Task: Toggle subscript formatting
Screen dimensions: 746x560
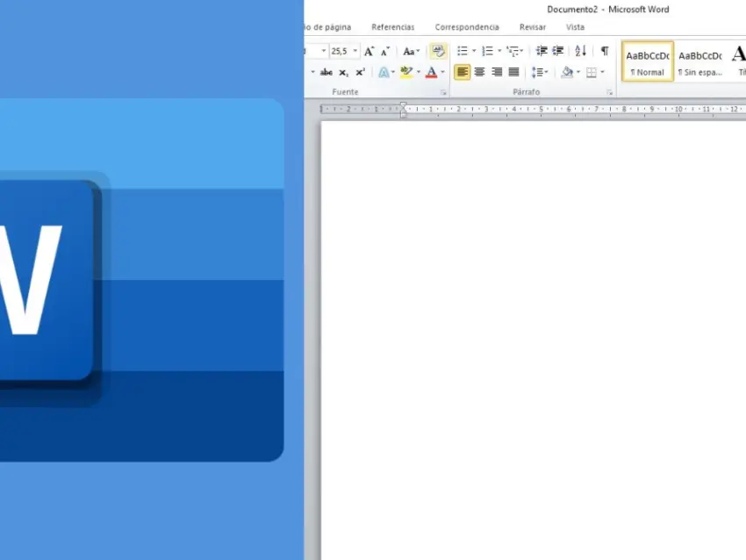Action: click(343, 73)
